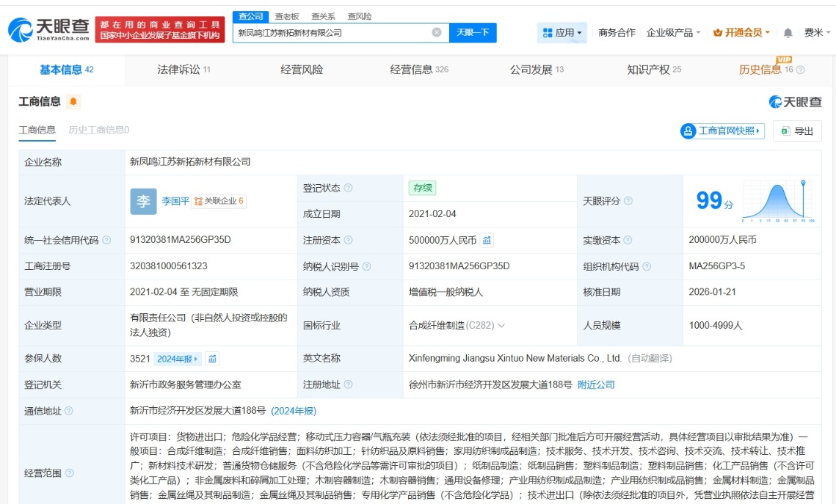Click the help icon next to 天眼评分

(628, 201)
